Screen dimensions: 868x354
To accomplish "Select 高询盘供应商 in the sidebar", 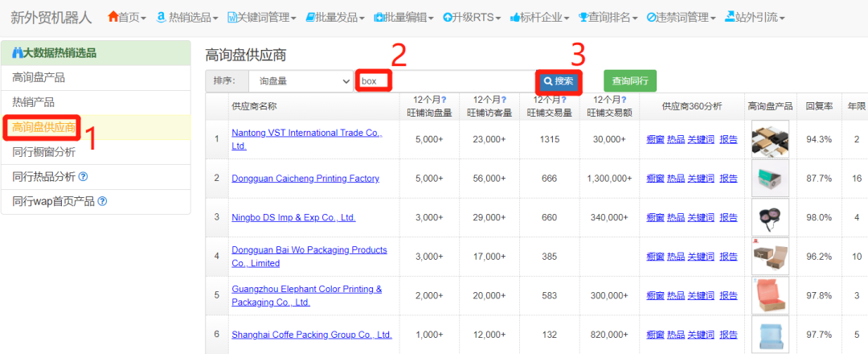I will tap(96, 127).
